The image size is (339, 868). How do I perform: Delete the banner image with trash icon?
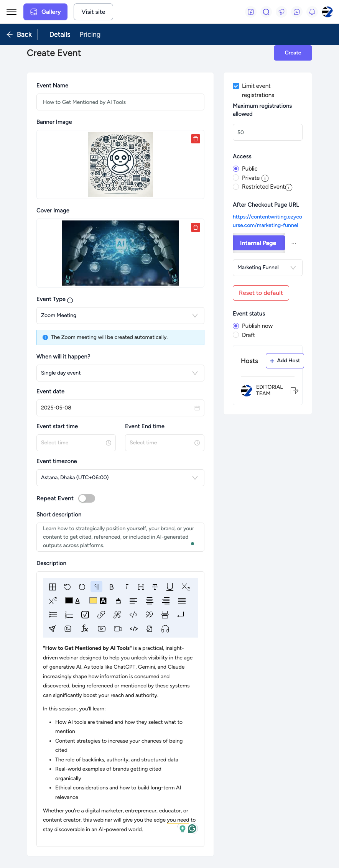[x=196, y=139]
